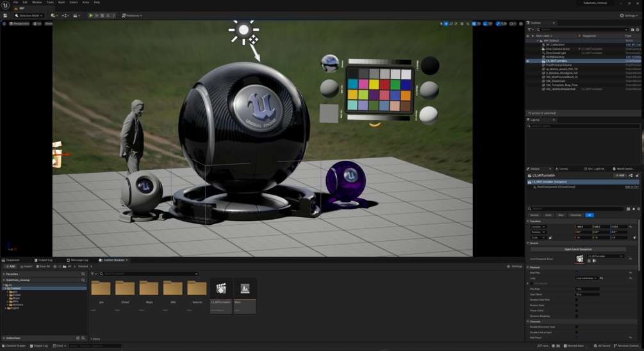Toggle the Dynamic Weighting checkbox

577,316
